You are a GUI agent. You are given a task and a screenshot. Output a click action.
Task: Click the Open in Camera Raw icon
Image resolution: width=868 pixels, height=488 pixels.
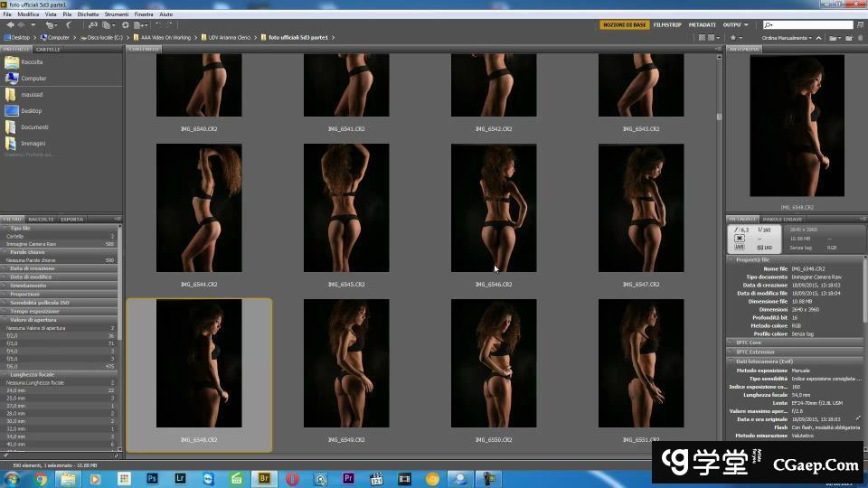(126, 25)
